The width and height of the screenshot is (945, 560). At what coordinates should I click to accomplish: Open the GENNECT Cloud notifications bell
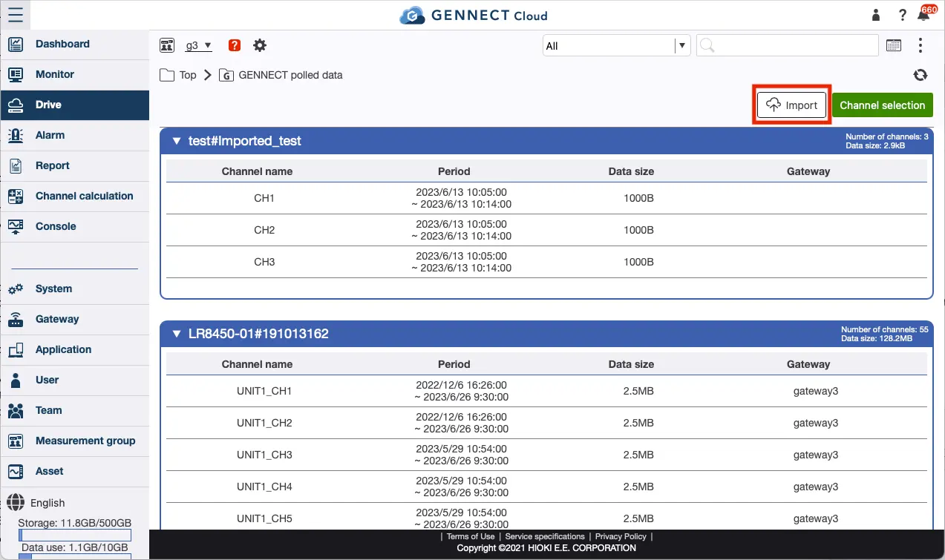click(x=924, y=15)
